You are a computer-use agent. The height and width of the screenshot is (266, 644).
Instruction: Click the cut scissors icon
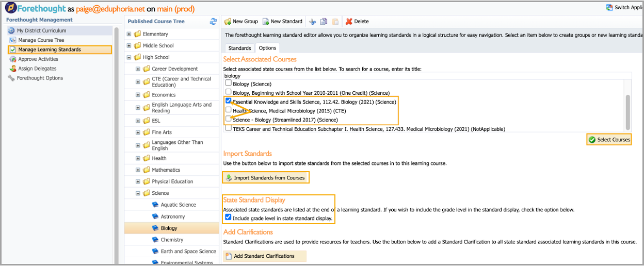(312, 21)
